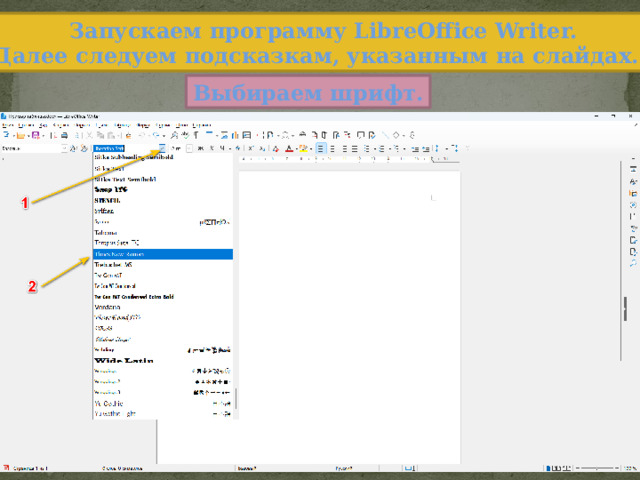Image resolution: width=640 pixels, height=480 pixels.
Task: Toggle strikethrough formatting
Action: (237, 149)
